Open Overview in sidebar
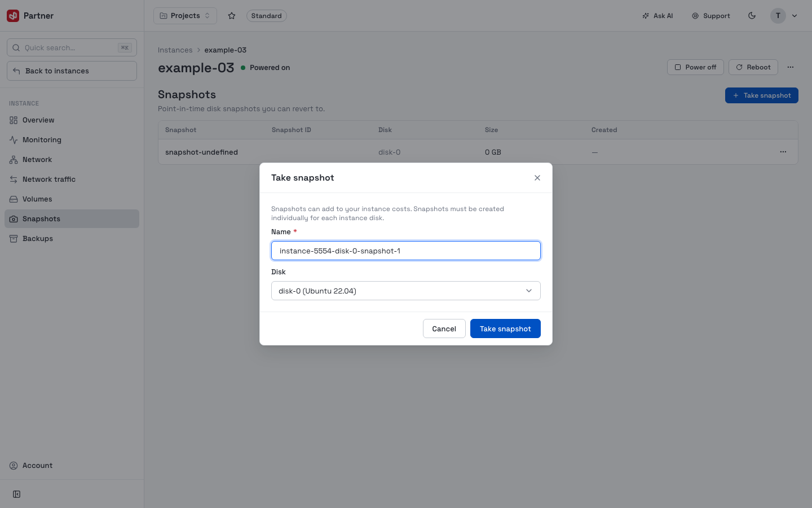The image size is (812, 508). click(72, 120)
